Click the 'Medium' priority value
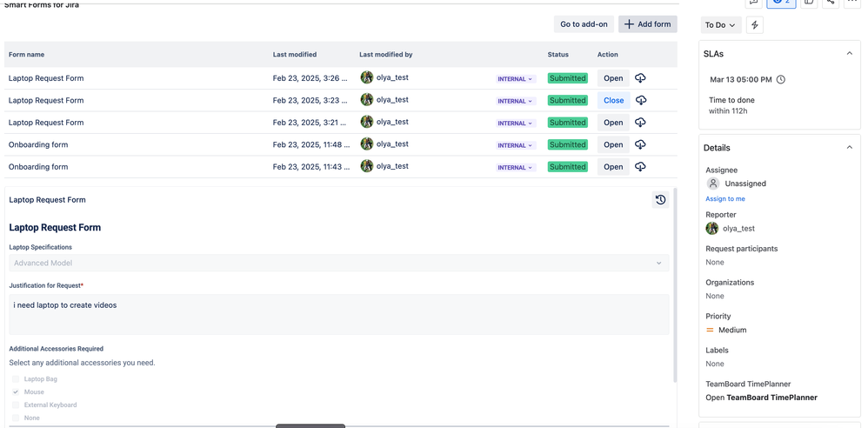This screenshot has width=868, height=428. tap(732, 330)
